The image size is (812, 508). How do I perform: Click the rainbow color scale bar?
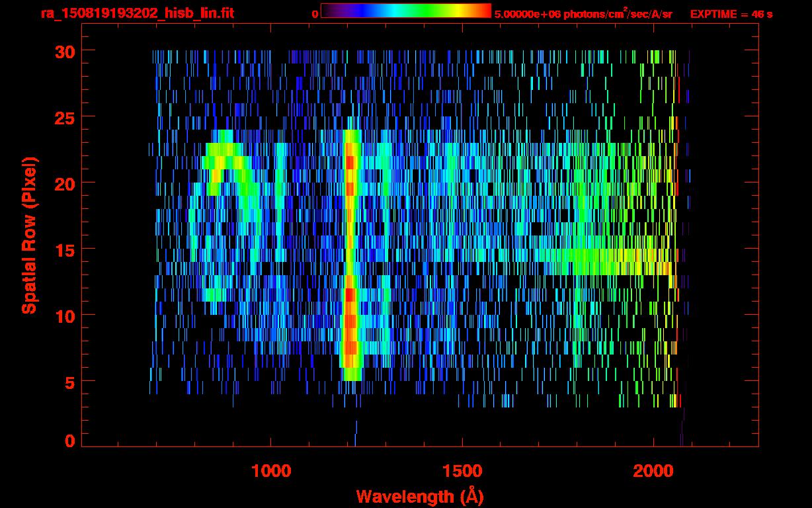[x=406, y=11]
